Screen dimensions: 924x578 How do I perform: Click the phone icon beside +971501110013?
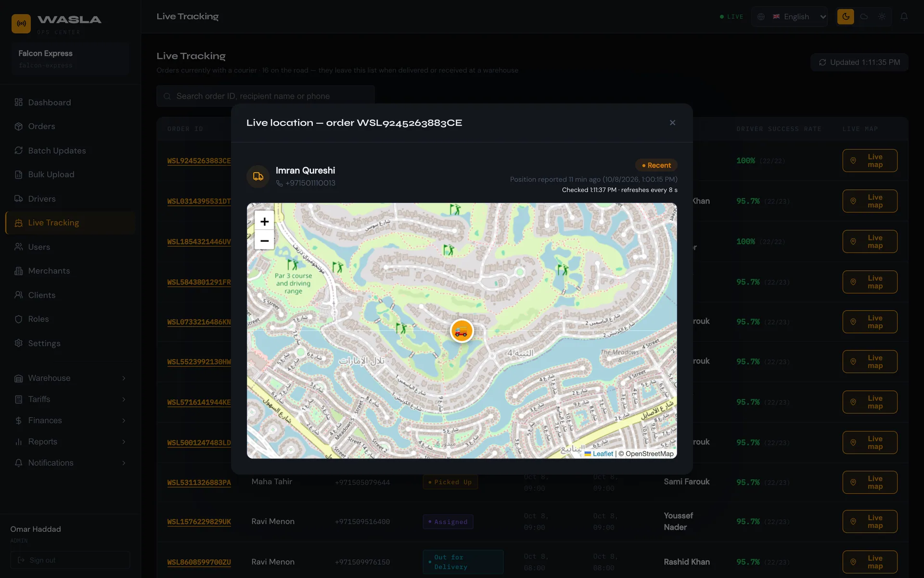279,184
